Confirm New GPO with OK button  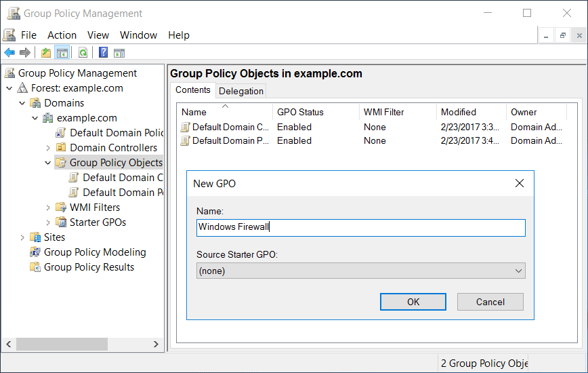413,302
